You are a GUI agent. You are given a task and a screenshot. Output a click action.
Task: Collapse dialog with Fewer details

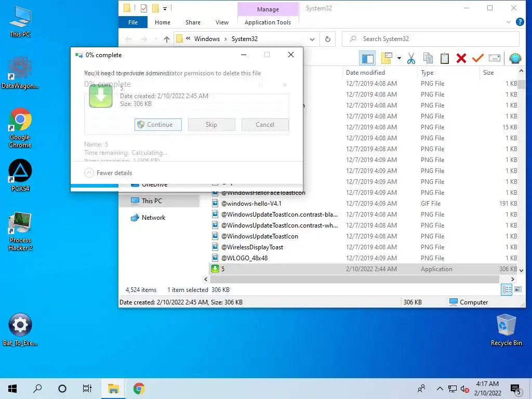tap(108, 173)
